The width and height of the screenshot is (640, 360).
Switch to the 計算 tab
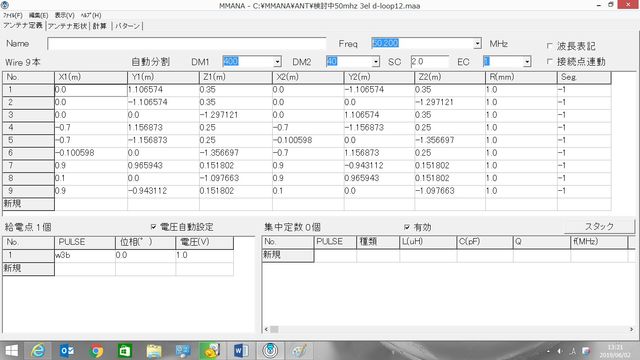(x=99, y=26)
